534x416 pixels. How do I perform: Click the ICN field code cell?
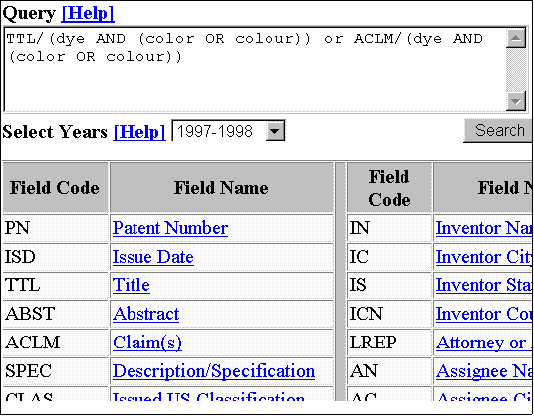[389, 314]
